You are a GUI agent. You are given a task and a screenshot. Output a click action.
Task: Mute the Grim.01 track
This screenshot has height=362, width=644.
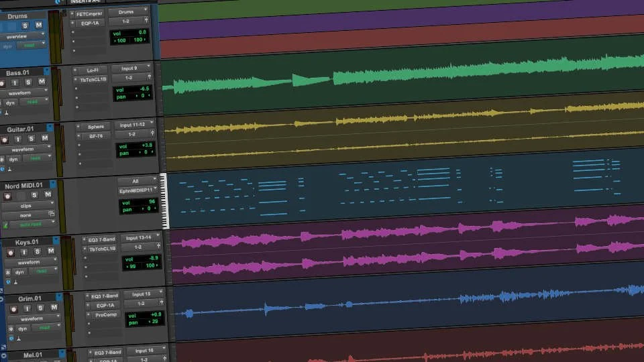[54, 307]
